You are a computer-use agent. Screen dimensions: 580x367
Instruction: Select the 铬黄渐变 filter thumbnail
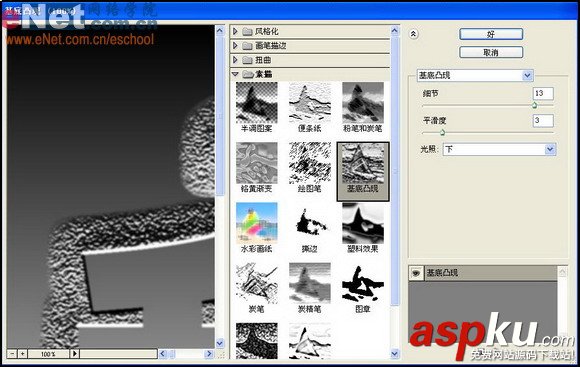[x=256, y=163]
